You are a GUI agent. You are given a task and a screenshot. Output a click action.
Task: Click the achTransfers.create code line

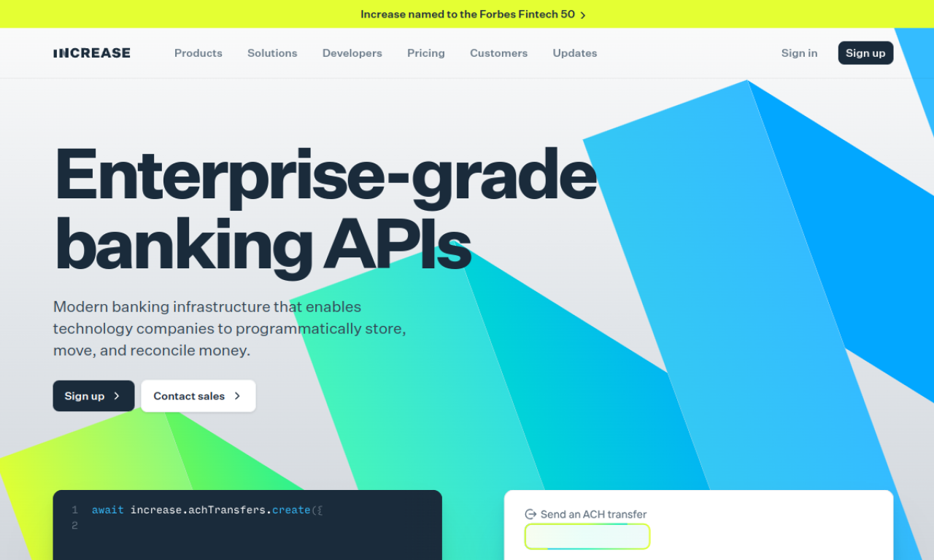(x=207, y=510)
